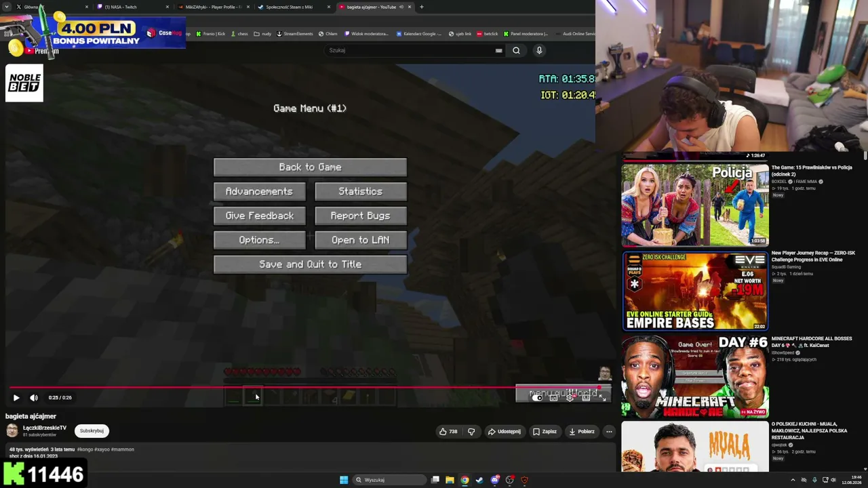Click Open to LAN button
This screenshot has height=488, width=868.
[x=360, y=241]
